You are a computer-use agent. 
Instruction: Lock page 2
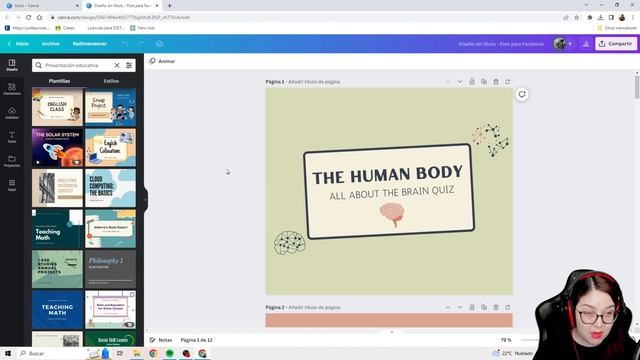[472, 307]
